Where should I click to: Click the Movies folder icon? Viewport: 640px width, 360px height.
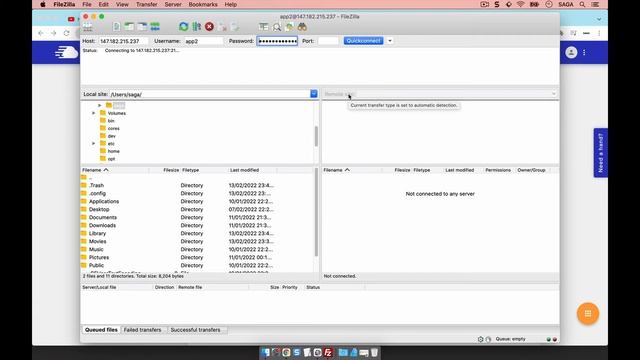[x=84, y=241]
